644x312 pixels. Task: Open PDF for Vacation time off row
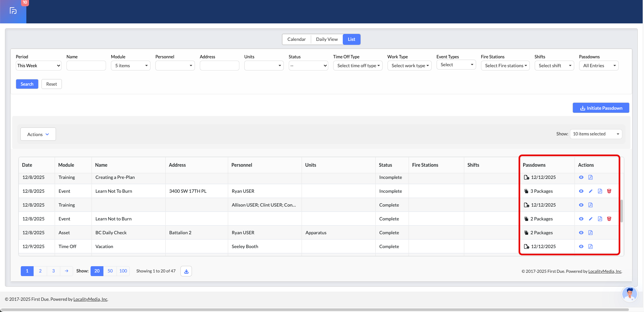pos(590,246)
